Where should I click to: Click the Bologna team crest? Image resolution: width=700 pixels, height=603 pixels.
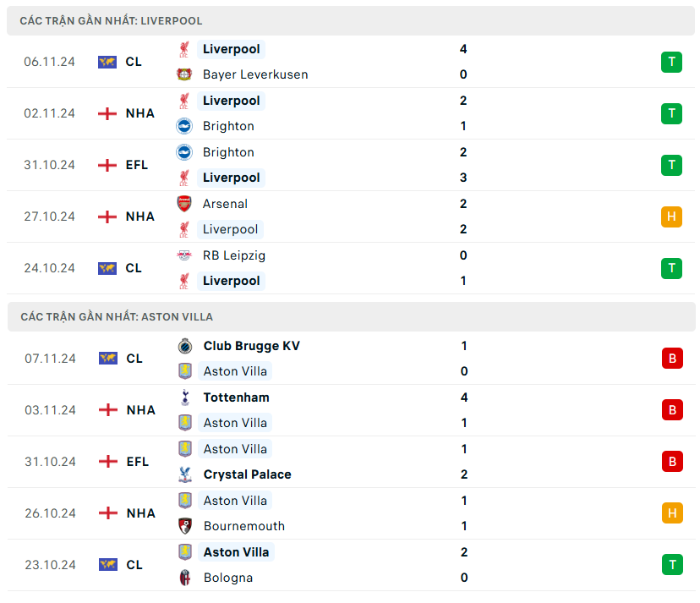click(184, 578)
